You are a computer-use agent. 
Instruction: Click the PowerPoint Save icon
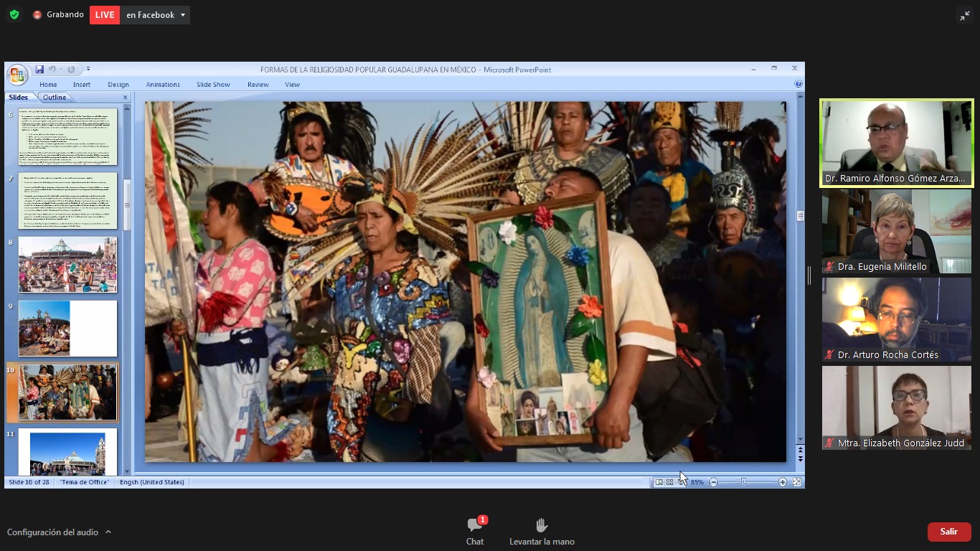[39, 70]
